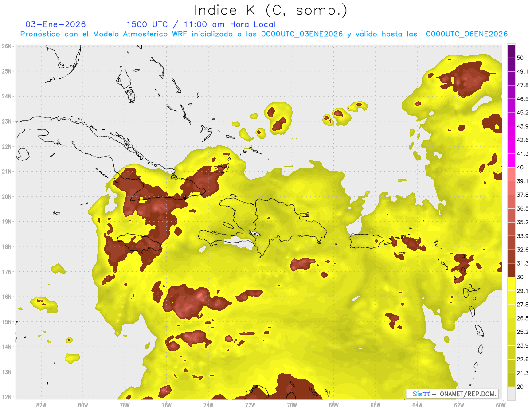Click the longitude label '76W'
This screenshot has width=532, height=411.
[x=166, y=405]
